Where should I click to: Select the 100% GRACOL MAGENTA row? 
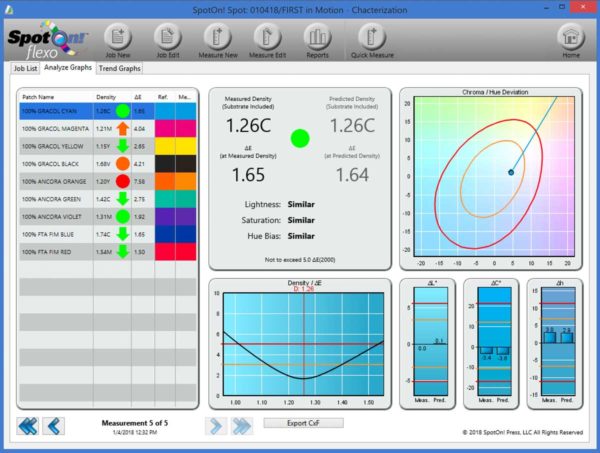[108, 129]
